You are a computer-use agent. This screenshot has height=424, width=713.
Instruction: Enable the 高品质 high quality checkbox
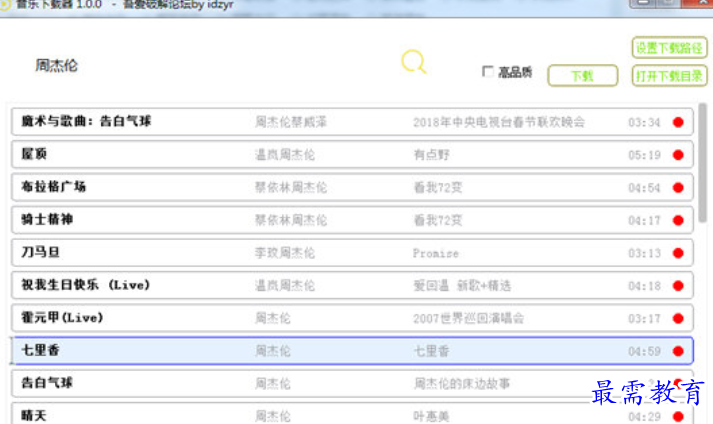487,71
